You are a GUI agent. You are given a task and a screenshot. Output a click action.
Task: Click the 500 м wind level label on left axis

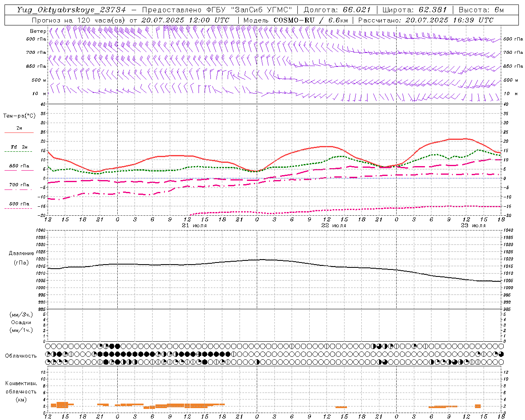point(39,80)
